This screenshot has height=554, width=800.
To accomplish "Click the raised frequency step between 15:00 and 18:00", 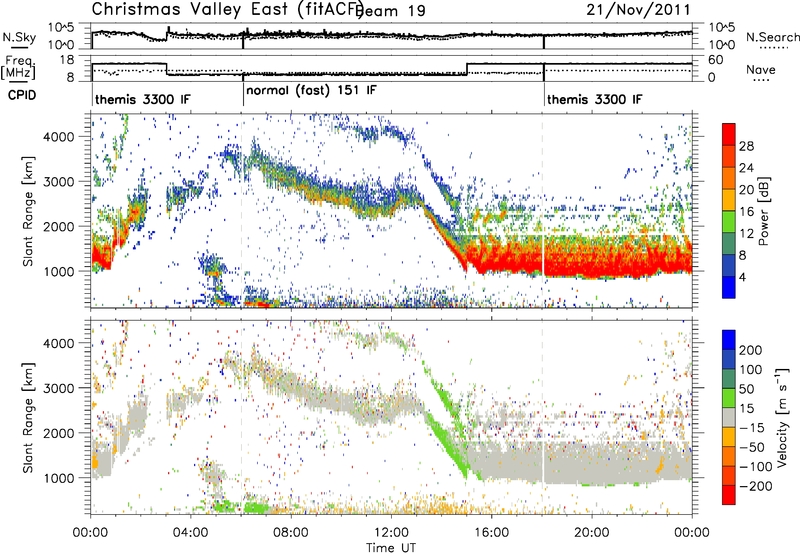I will 505,64.
